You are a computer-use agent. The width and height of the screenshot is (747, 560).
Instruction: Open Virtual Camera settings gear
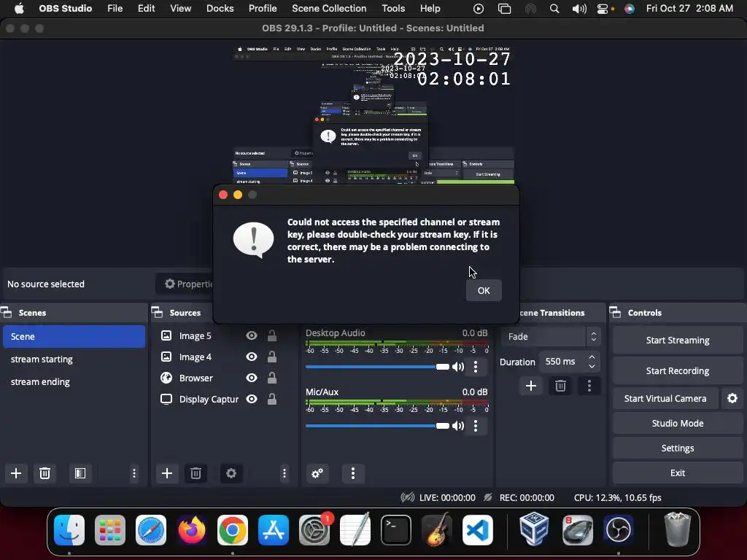(732, 398)
